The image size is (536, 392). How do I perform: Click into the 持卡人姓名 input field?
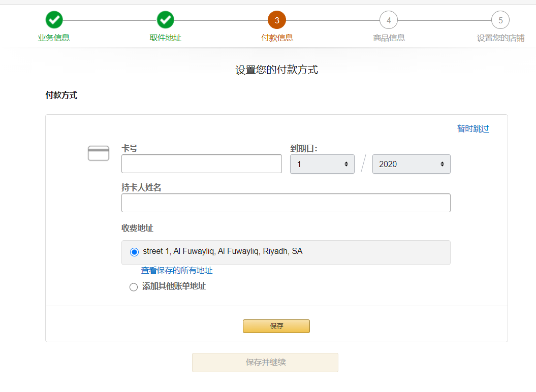tap(286, 203)
